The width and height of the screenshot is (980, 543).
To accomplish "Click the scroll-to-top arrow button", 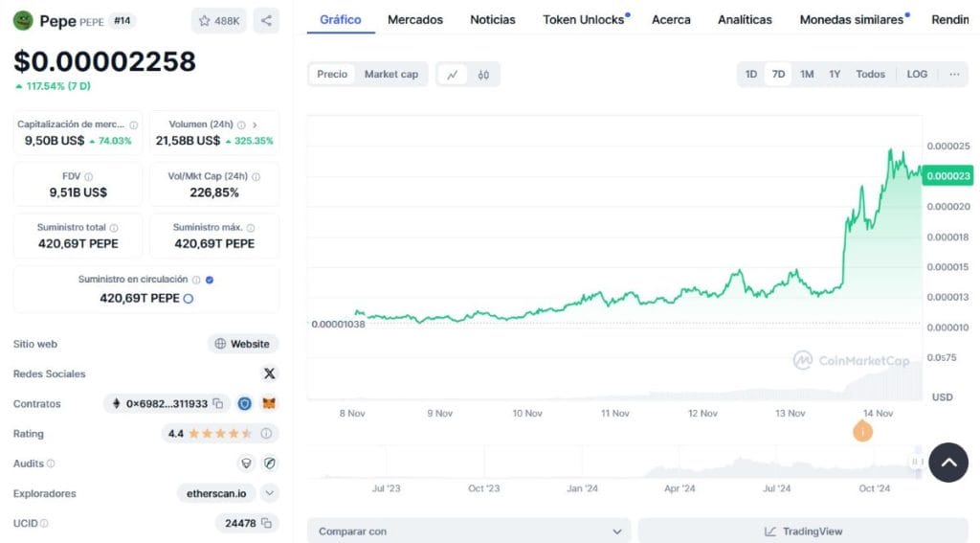I will tap(948, 463).
